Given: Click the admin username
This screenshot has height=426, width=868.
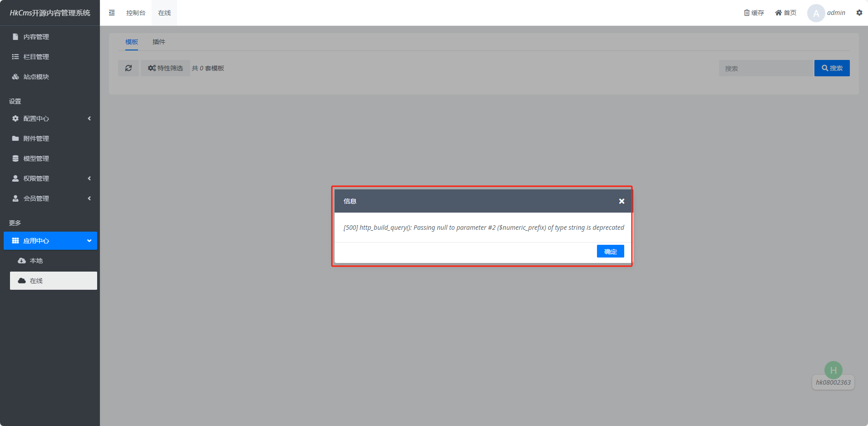Looking at the screenshot, I should point(836,13).
